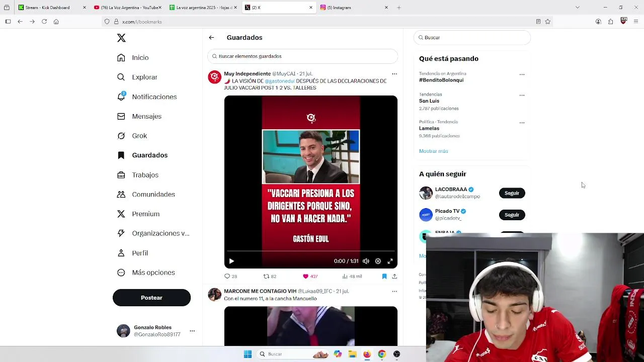Open Chrome from the taskbar

coord(382,354)
